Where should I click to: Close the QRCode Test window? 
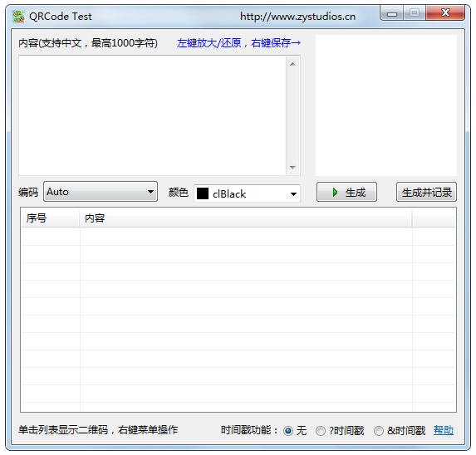coord(445,13)
